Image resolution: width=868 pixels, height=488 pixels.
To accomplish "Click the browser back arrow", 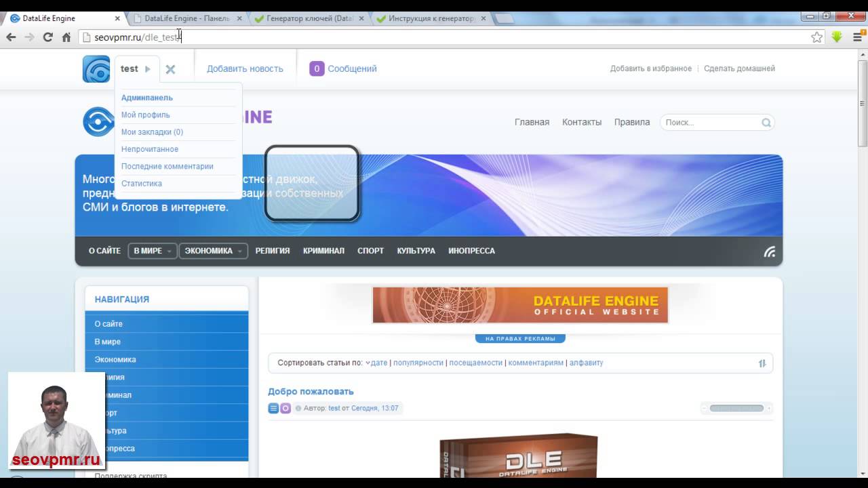I will 11,37.
